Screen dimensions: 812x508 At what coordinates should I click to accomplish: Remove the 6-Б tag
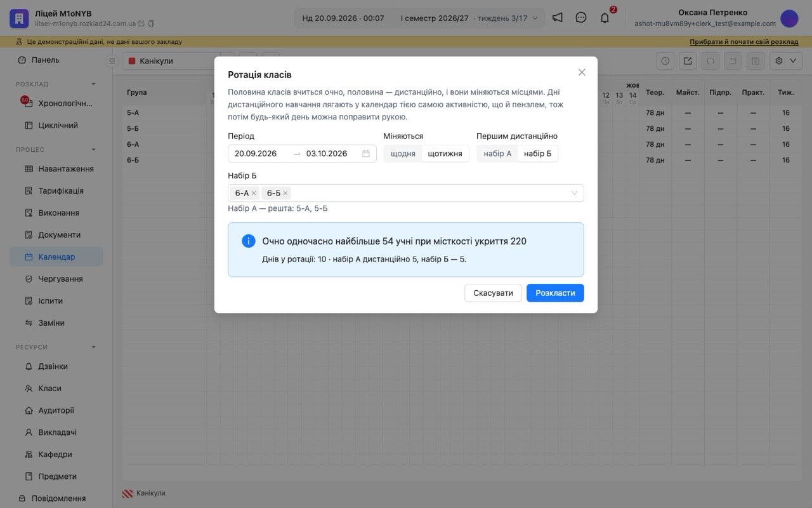point(285,193)
